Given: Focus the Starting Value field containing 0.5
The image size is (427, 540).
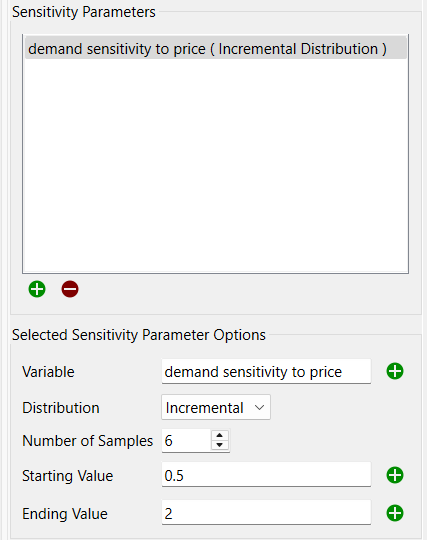Looking at the screenshot, I should click(266, 475).
